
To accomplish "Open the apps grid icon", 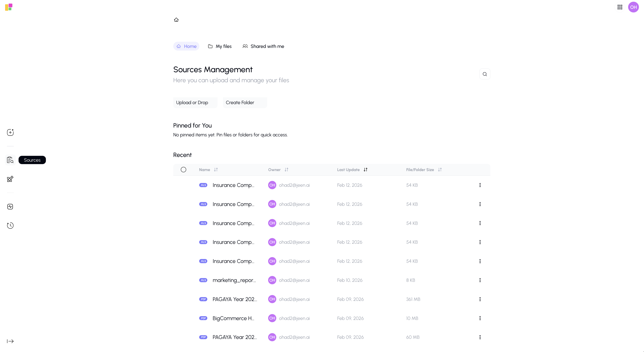I will click(620, 7).
